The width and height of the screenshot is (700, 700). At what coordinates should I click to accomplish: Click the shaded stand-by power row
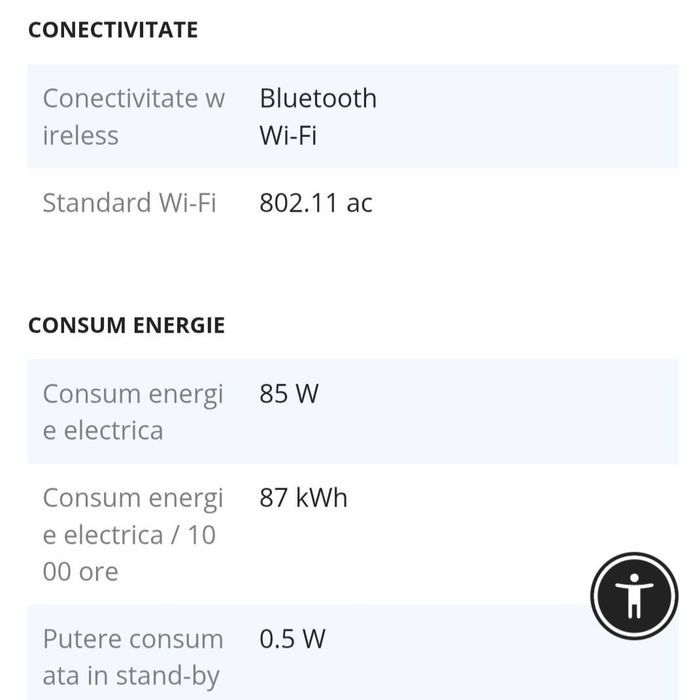pyautogui.click(x=353, y=653)
